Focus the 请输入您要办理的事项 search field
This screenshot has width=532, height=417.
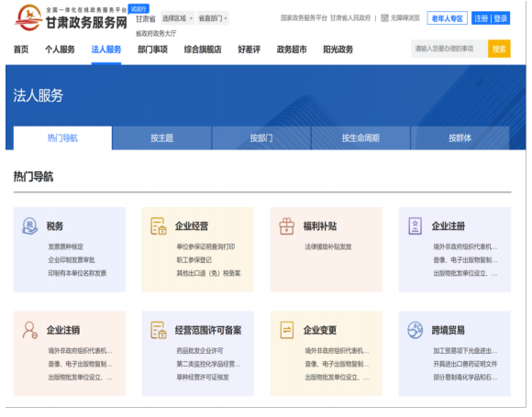pyautogui.click(x=449, y=49)
